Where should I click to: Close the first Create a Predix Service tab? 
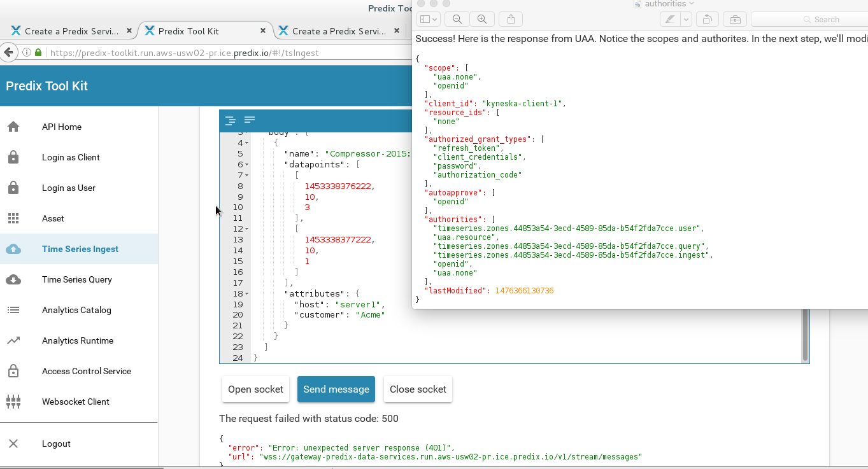click(x=129, y=31)
